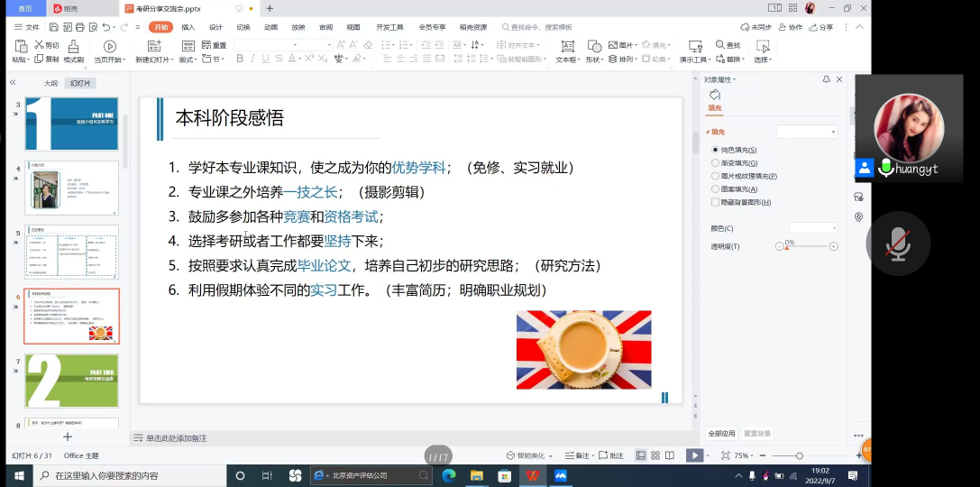Viewport: 980px width, 487px height.
Task: Expand the fill preset dropdown beside 填充
Action: (808, 132)
